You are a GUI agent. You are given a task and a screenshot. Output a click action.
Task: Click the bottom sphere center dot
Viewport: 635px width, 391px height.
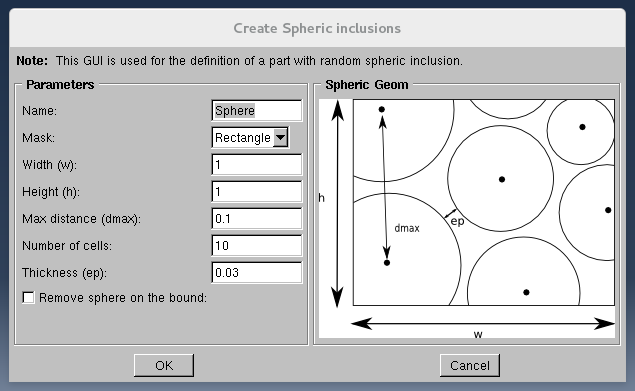526,292
